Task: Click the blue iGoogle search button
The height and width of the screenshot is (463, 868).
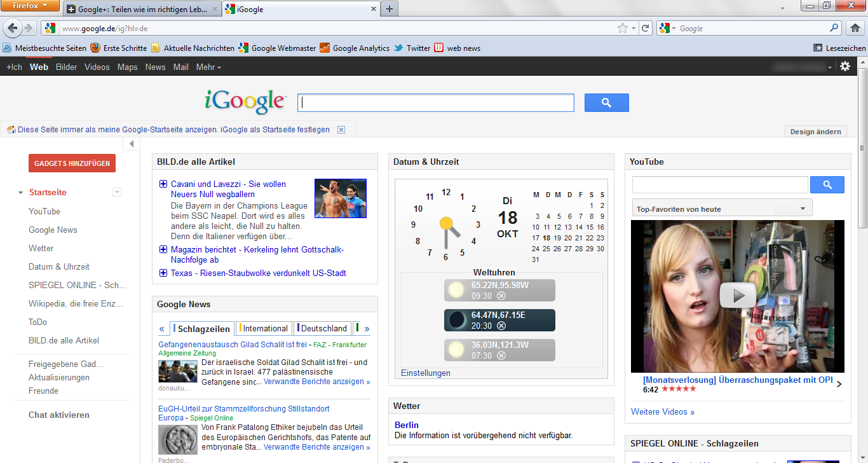Action: [x=606, y=103]
